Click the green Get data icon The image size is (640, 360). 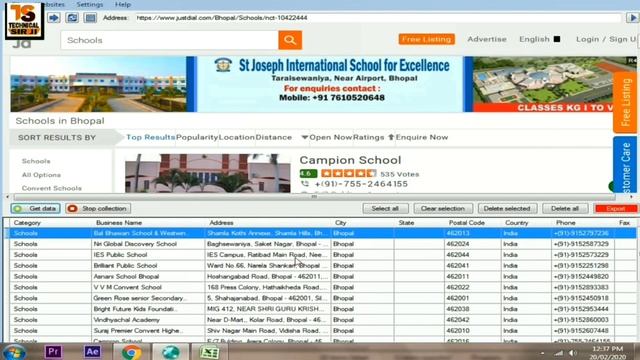pos(18,209)
